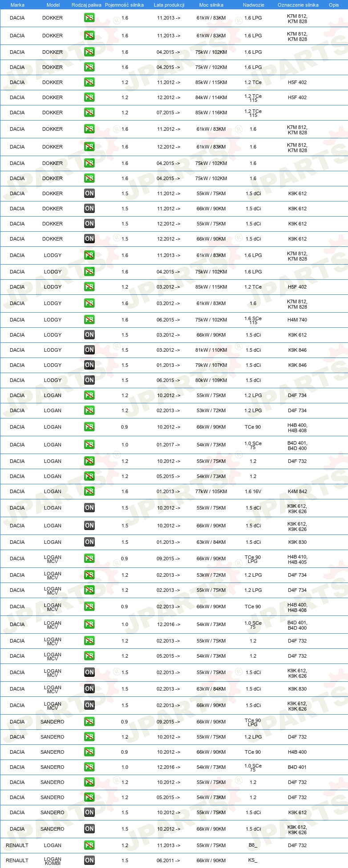Click the 'H4M 740' engine code cell
348x868 pixels.
(x=297, y=320)
